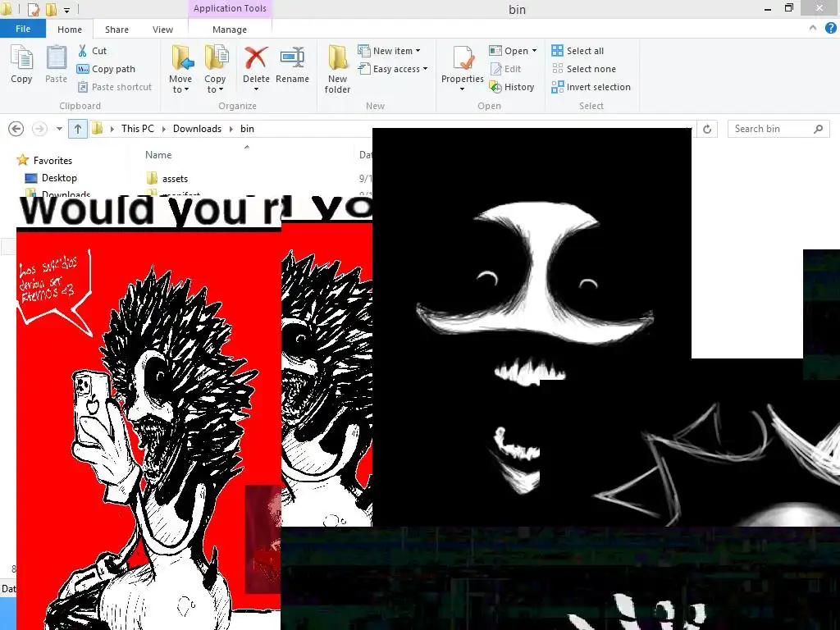The width and height of the screenshot is (840, 630).
Task: Open the recent locations dropdown arrow
Action: 59,129
